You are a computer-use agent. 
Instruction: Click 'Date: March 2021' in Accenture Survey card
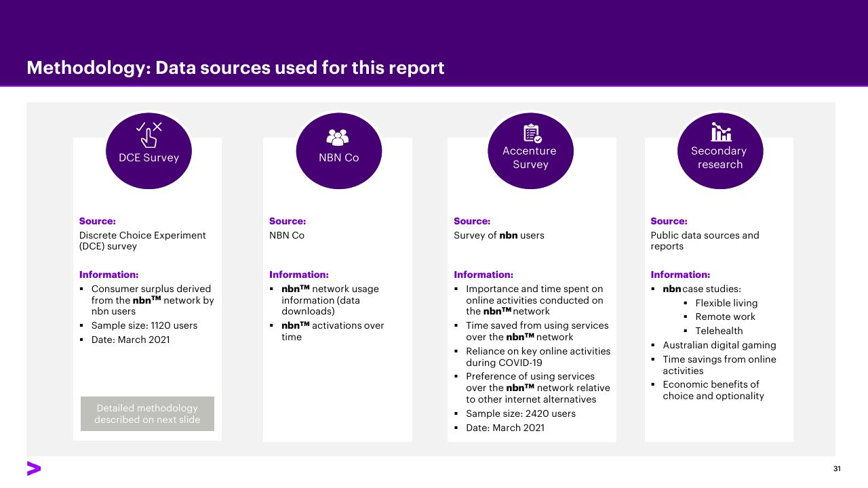tap(505, 428)
